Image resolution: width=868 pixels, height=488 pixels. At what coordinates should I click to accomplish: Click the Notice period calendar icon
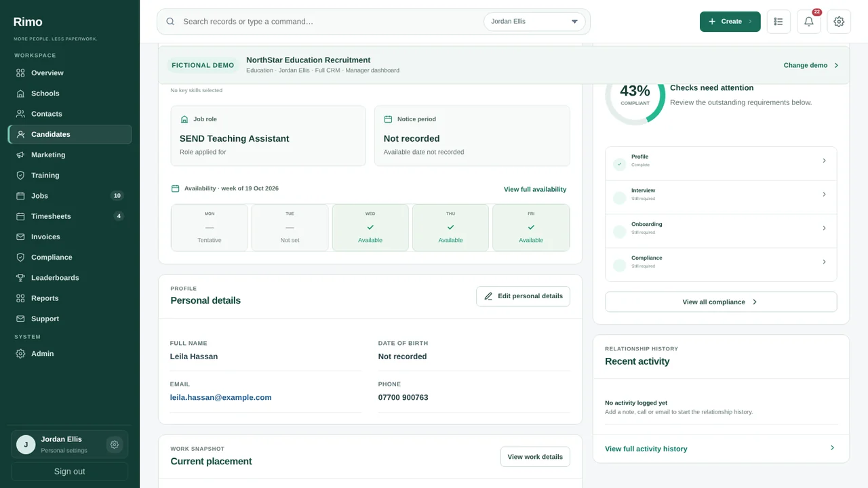(388, 119)
